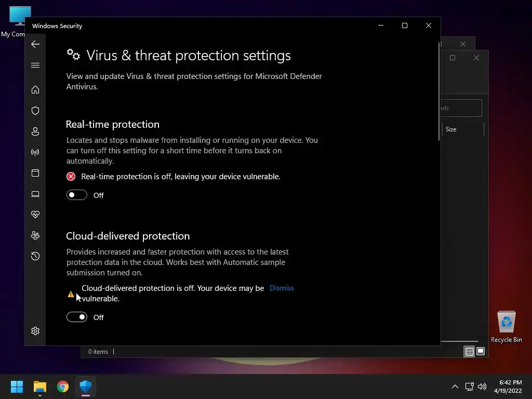
Task: Open the hamburger navigation menu
Action: [x=35, y=65]
